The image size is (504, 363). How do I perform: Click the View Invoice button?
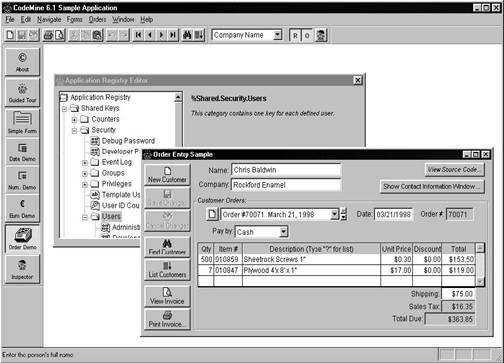click(x=167, y=296)
